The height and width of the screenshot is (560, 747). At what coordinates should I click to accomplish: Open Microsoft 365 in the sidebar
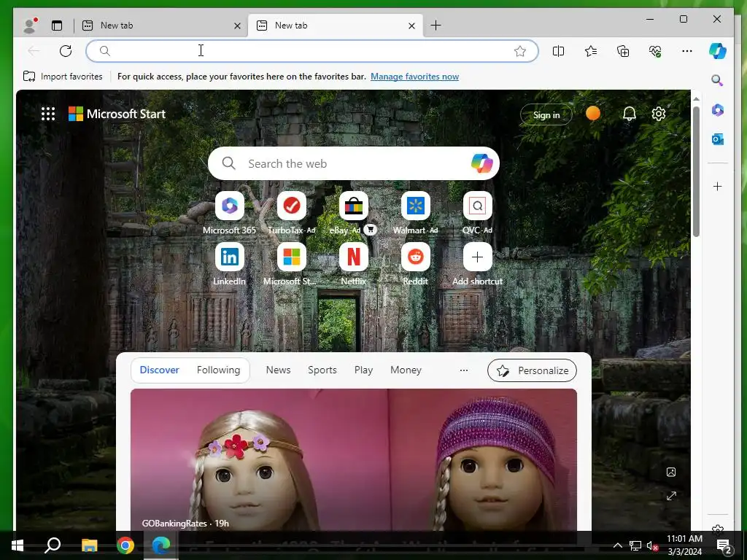pos(718,110)
